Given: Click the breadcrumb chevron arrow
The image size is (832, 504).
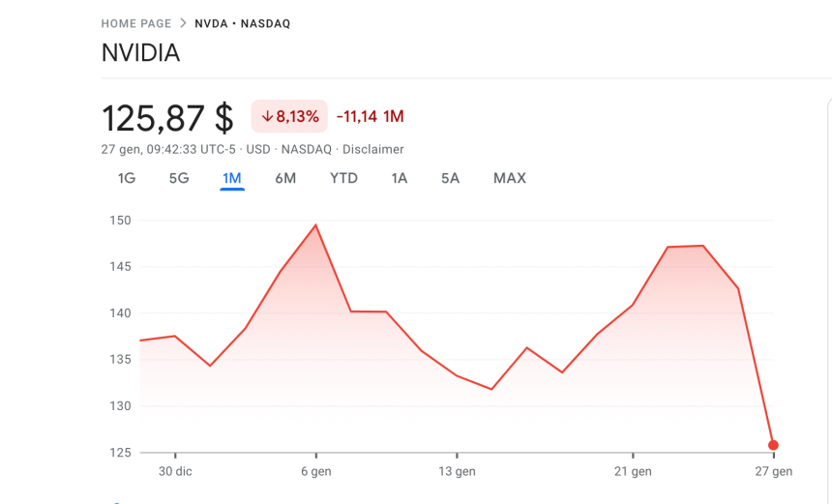Looking at the screenshot, I should 183,23.
